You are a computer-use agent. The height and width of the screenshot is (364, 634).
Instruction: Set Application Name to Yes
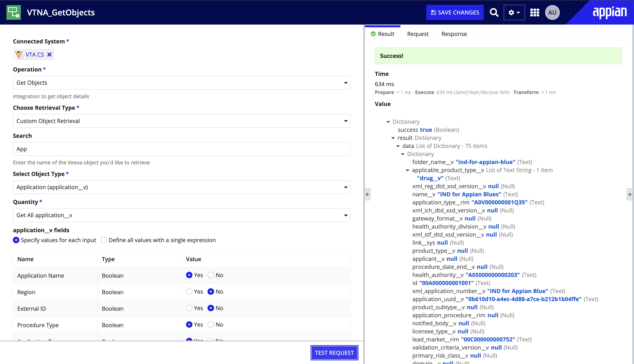[189, 275]
